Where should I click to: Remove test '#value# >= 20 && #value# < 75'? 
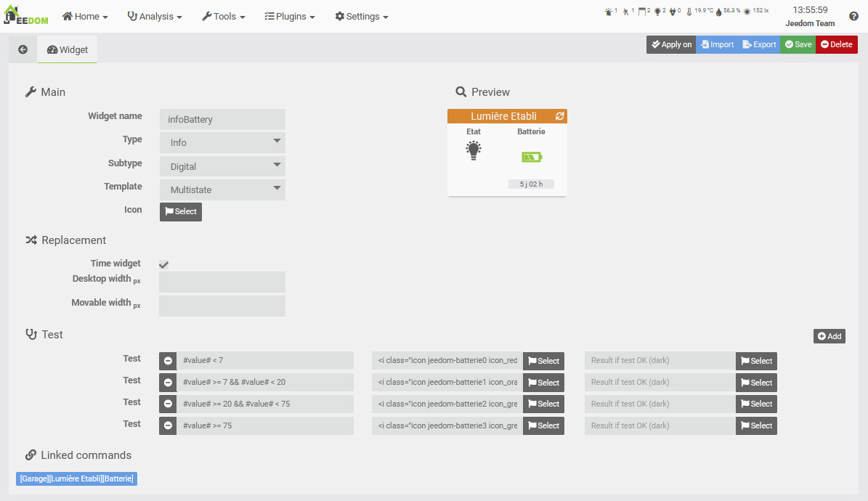[168, 404]
